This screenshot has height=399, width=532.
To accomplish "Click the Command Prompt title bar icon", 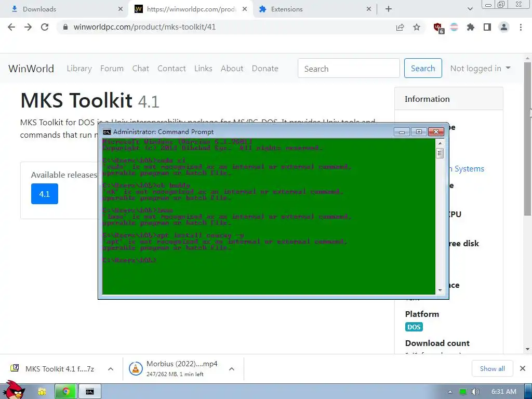I will [x=107, y=132].
